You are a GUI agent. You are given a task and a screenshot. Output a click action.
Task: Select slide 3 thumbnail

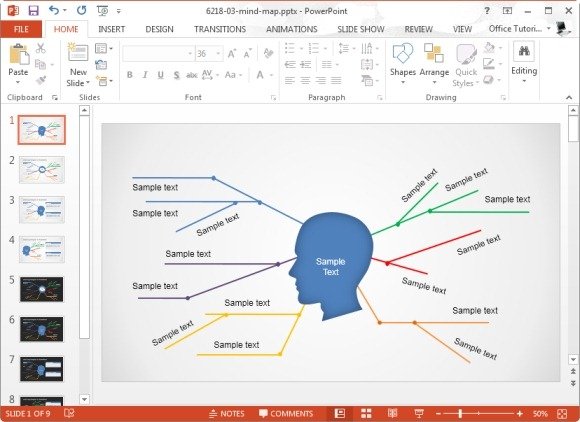(41, 209)
